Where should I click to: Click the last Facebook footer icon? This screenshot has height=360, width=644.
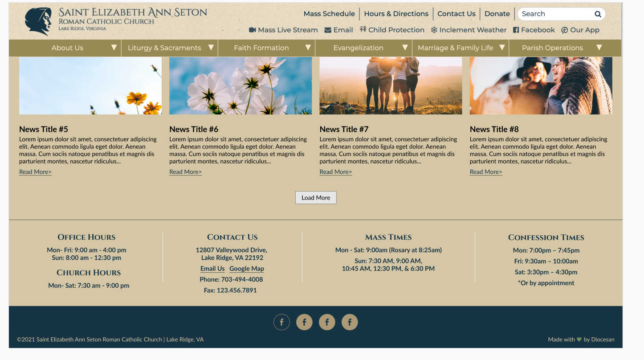pos(350,322)
